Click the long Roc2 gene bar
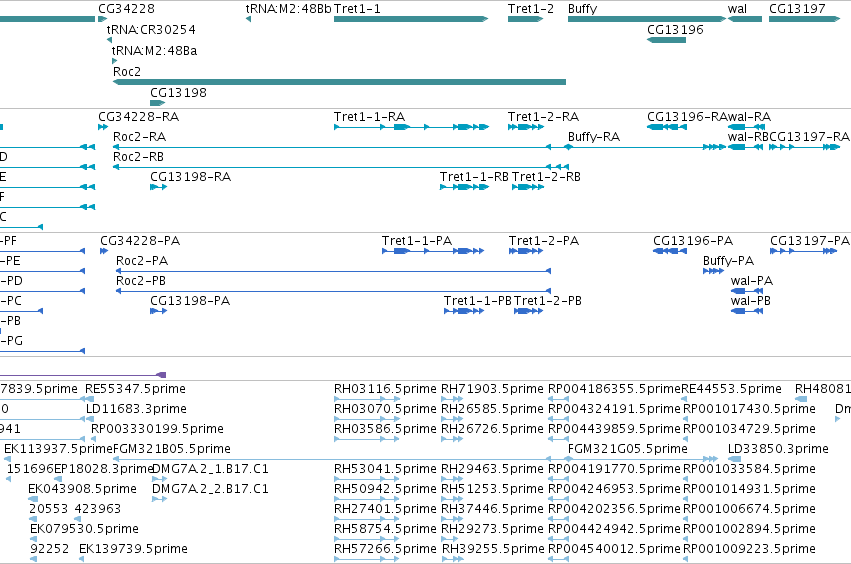851x564 pixels. pos(339,82)
